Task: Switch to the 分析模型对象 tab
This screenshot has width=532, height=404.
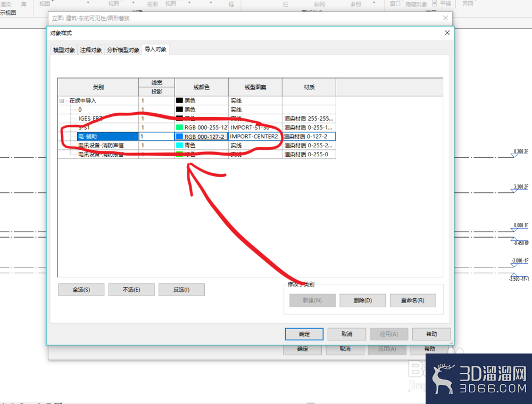Action: coord(123,50)
